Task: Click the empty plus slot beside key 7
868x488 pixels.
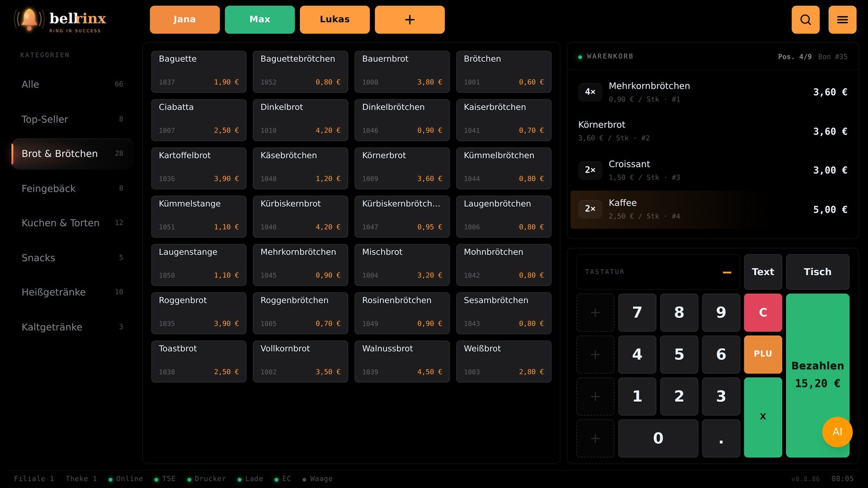Action: click(595, 313)
